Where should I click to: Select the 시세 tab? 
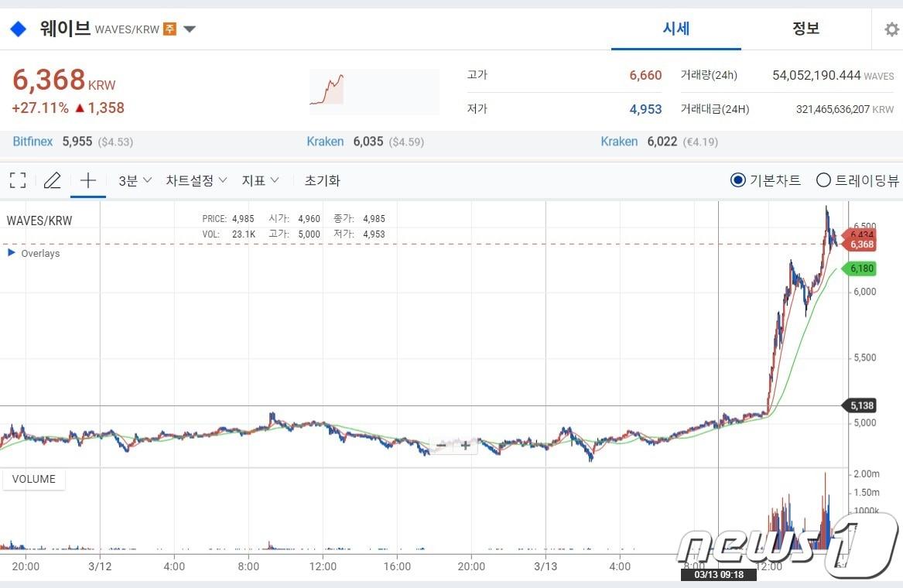tap(675, 28)
